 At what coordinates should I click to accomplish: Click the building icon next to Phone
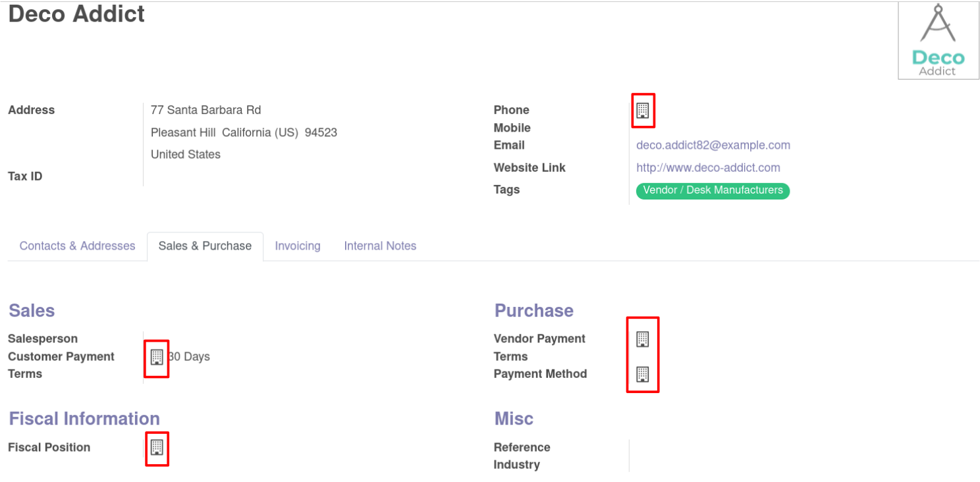[643, 110]
